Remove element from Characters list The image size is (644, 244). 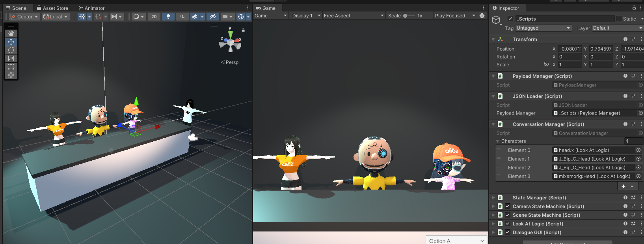point(632,186)
